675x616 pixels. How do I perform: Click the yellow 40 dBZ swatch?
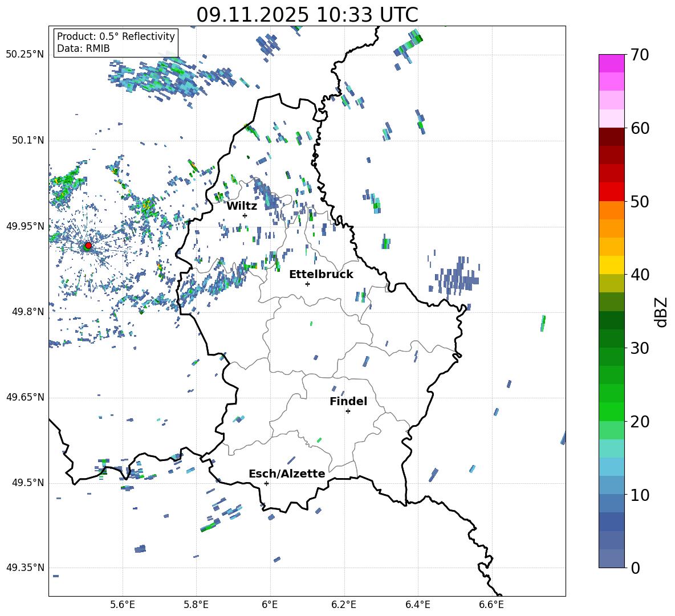(612, 266)
